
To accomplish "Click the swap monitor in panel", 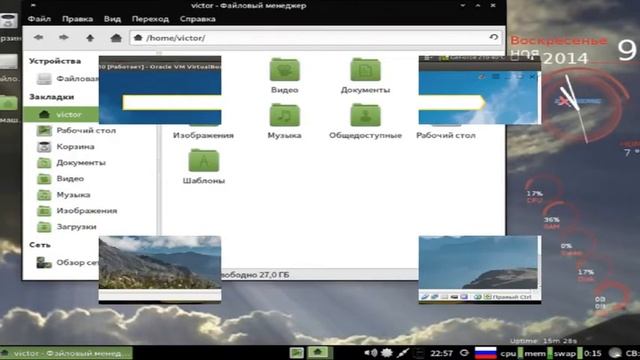I will [x=565, y=353].
